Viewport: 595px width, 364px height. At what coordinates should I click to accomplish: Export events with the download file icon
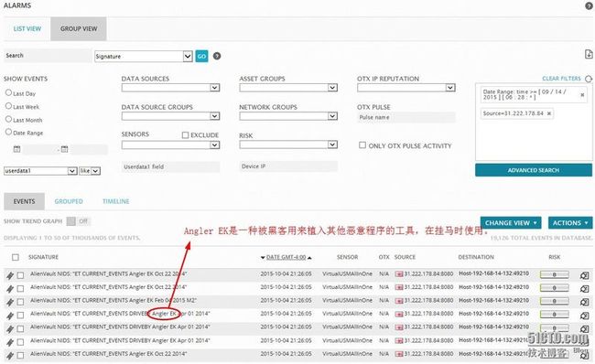(589, 55)
